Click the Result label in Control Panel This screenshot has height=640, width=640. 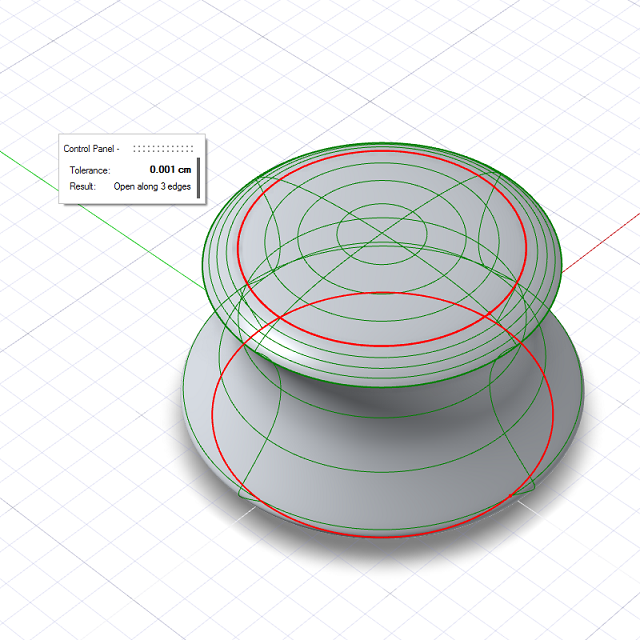(x=83, y=186)
